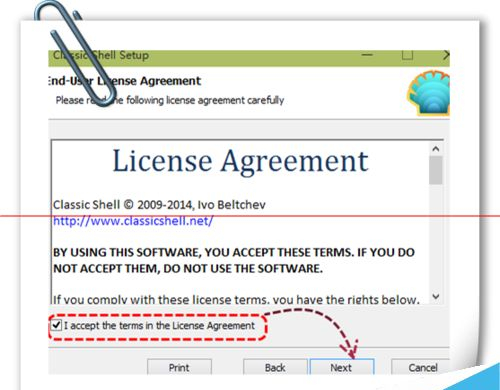Image resolution: width=500 pixels, height=390 pixels.
Task: Cancel the Classic Shell setup
Action: click(x=421, y=367)
